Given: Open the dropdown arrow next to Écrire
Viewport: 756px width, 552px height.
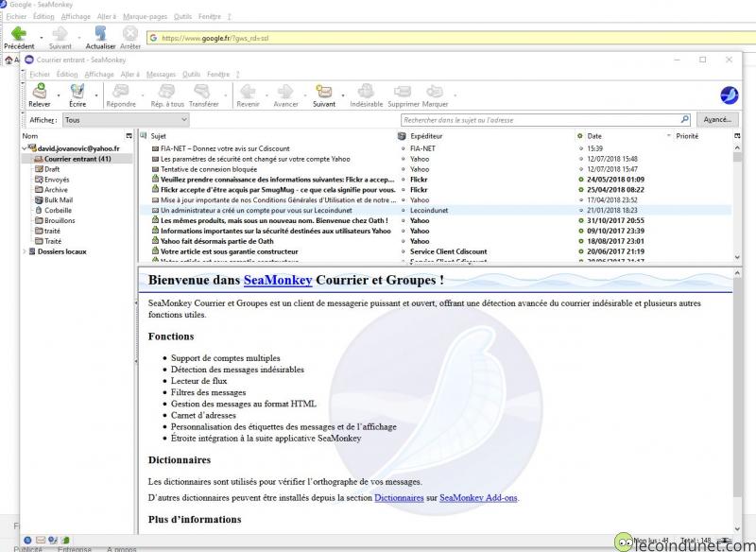Looking at the screenshot, I should coord(96,95).
